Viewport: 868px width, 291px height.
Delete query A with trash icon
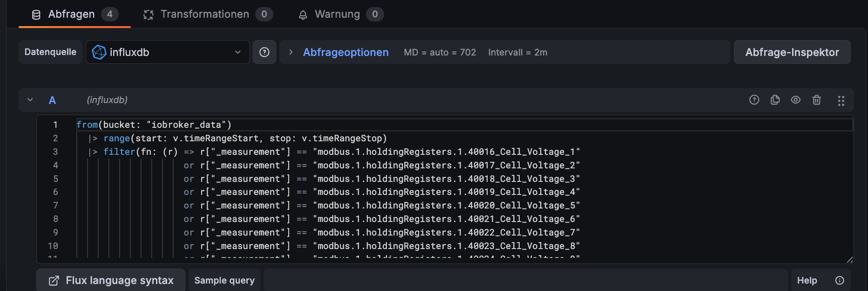click(x=817, y=100)
